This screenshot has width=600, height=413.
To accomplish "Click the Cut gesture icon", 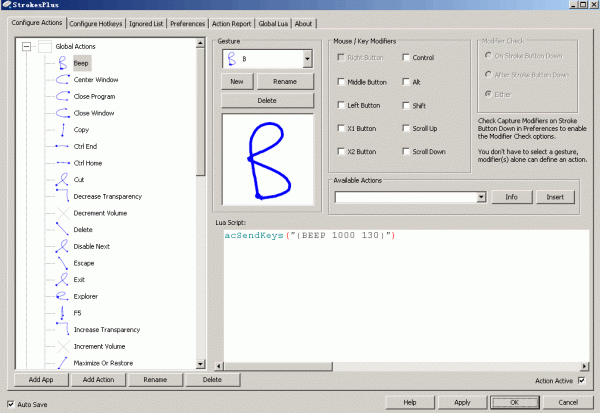I will pos(62,179).
